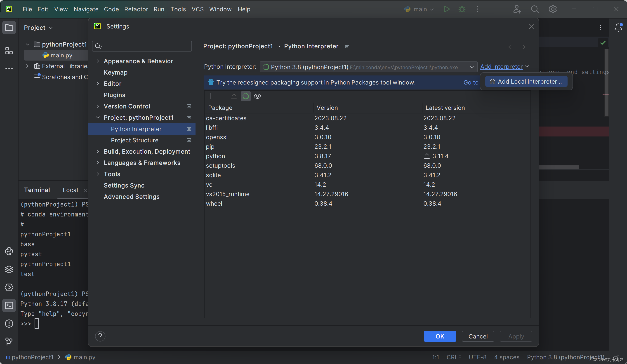Toggle the Use Conda Package Manager button
This screenshot has width=627, height=364.
(245, 96)
